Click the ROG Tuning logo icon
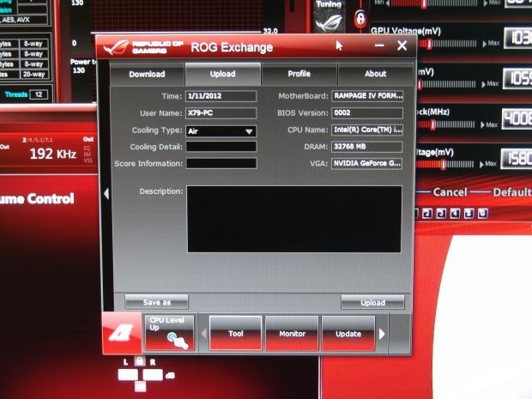The image size is (532, 399). click(328, 22)
